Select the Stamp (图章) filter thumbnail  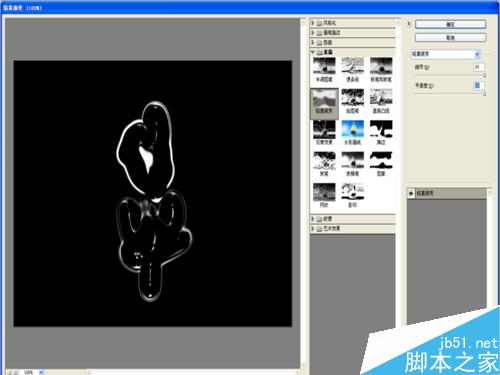click(381, 164)
